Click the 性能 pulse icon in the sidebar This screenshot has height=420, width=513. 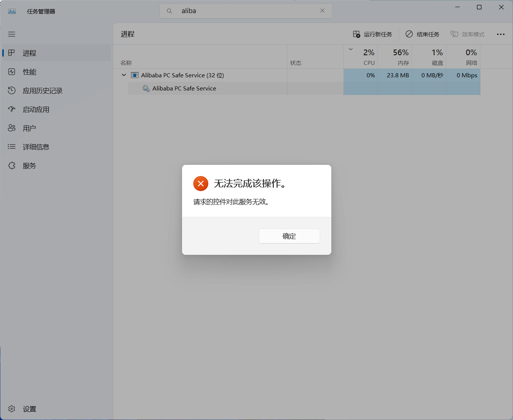coord(12,72)
